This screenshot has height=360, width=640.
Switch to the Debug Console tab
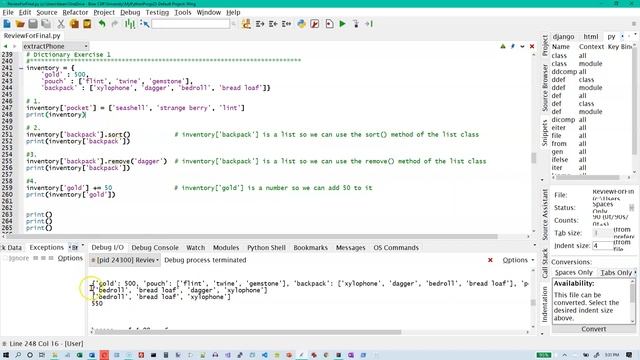[155, 248]
